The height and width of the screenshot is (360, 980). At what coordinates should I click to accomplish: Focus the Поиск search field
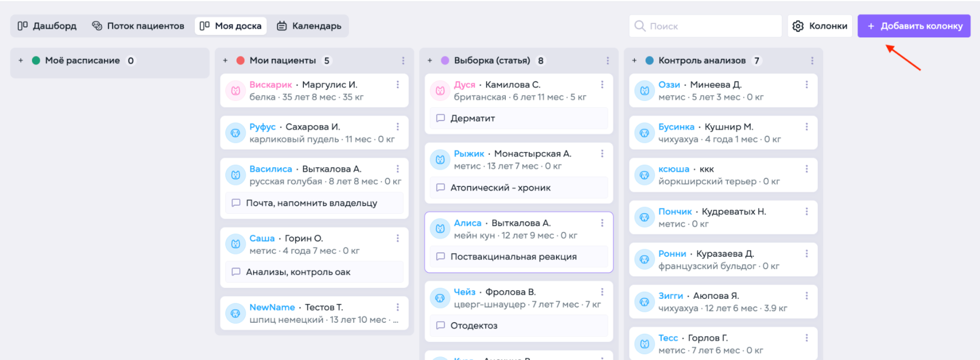click(x=705, y=26)
